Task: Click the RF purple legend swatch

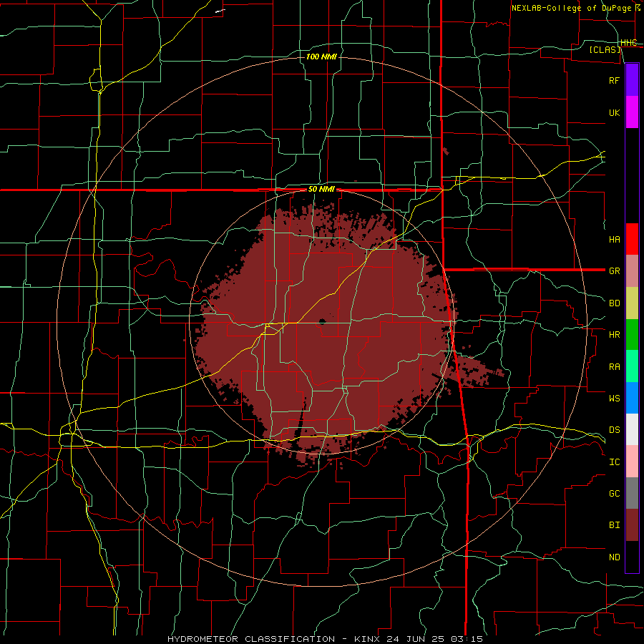Action: coord(632,80)
